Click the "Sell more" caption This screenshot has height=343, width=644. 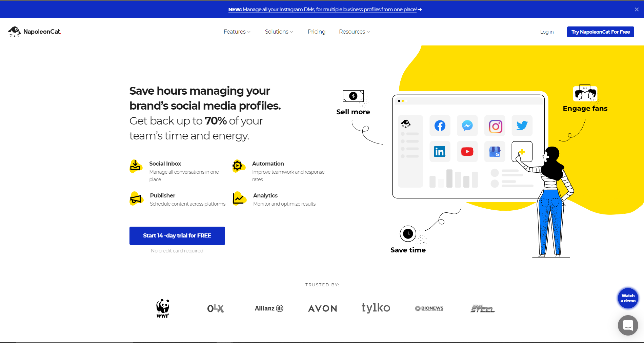pos(353,112)
